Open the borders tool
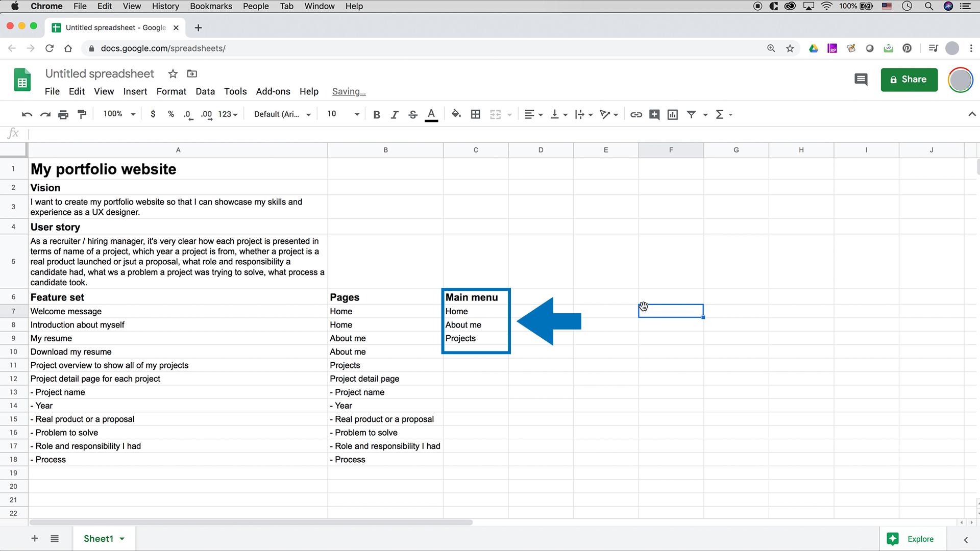This screenshot has height=551, width=980. (x=476, y=114)
